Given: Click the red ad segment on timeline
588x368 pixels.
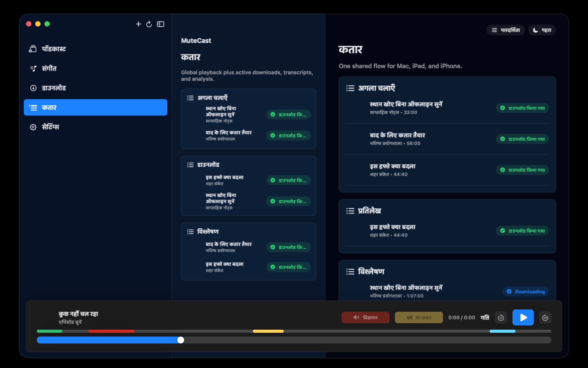Looking at the screenshot, I should 111,331.
